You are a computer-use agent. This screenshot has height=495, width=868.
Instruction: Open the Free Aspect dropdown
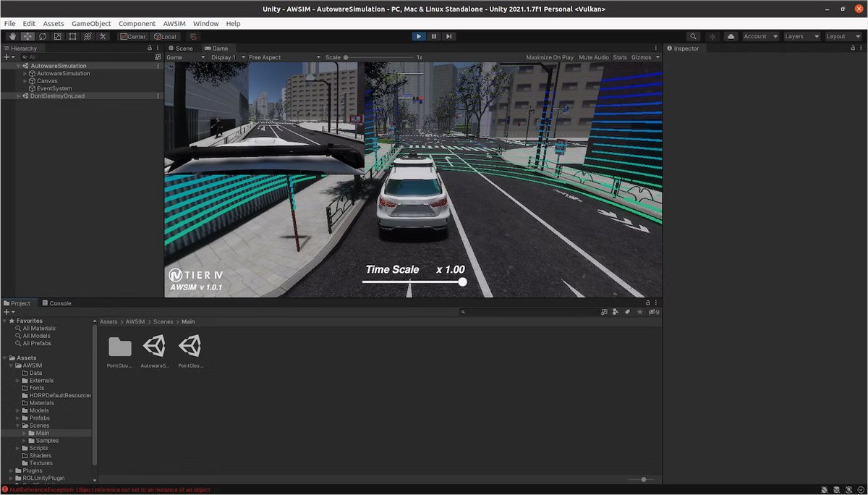tap(285, 57)
